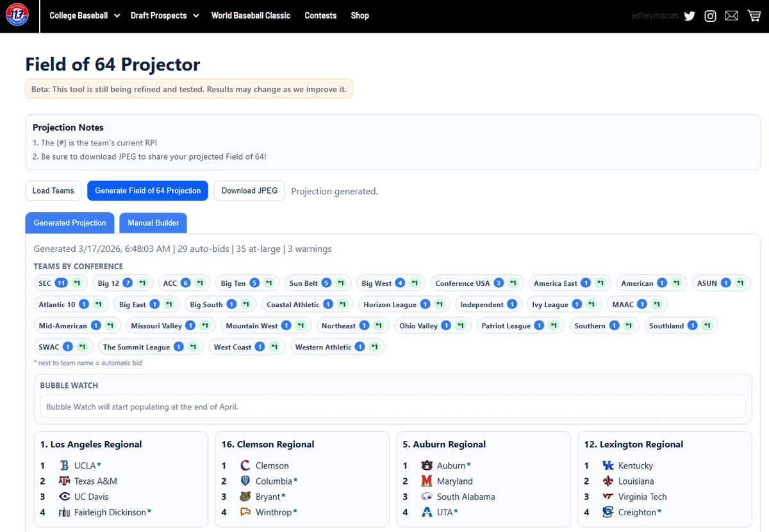Select the Big 12 conference chip
Screen dimensions: 769x532
122,283
